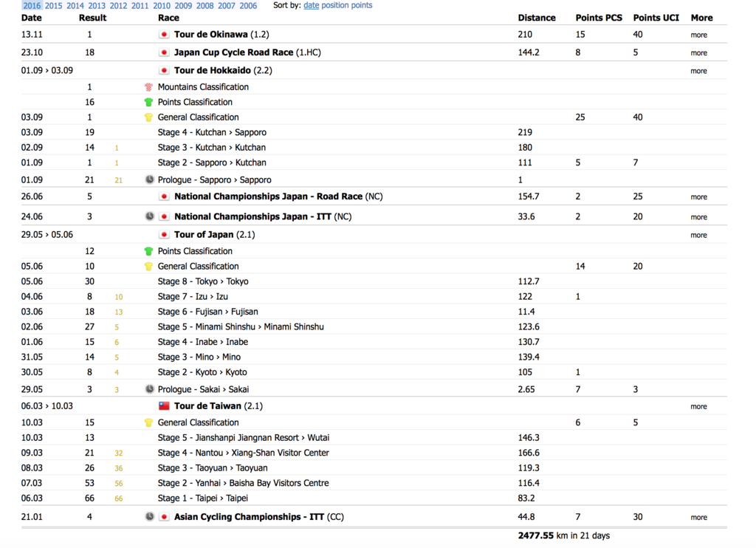Expand 'more' for Asian Cycling Championships ITT
The image size is (756, 548).
click(x=698, y=518)
